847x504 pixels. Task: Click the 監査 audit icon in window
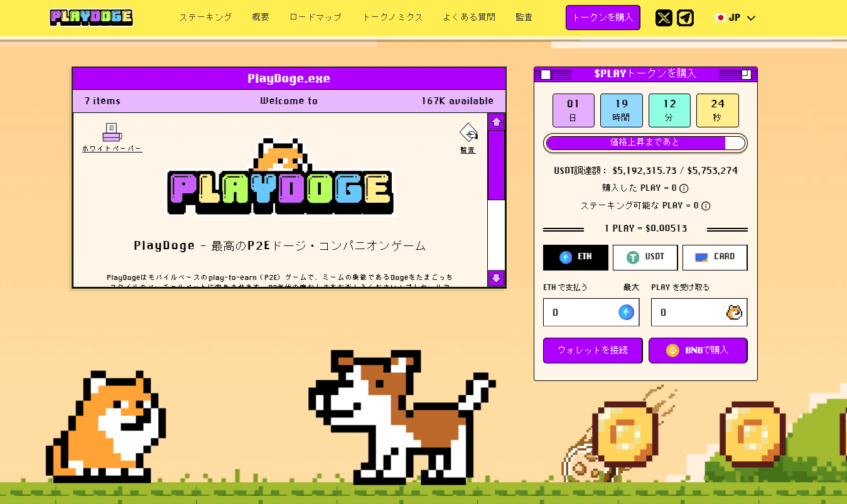468,133
